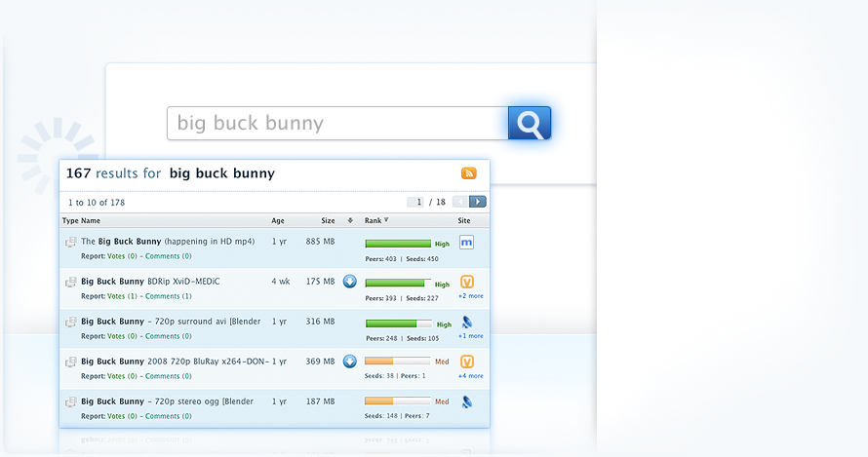868x457 pixels.
Task: Click the High rank bar of 885 MB result
Action: [x=398, y=244]
